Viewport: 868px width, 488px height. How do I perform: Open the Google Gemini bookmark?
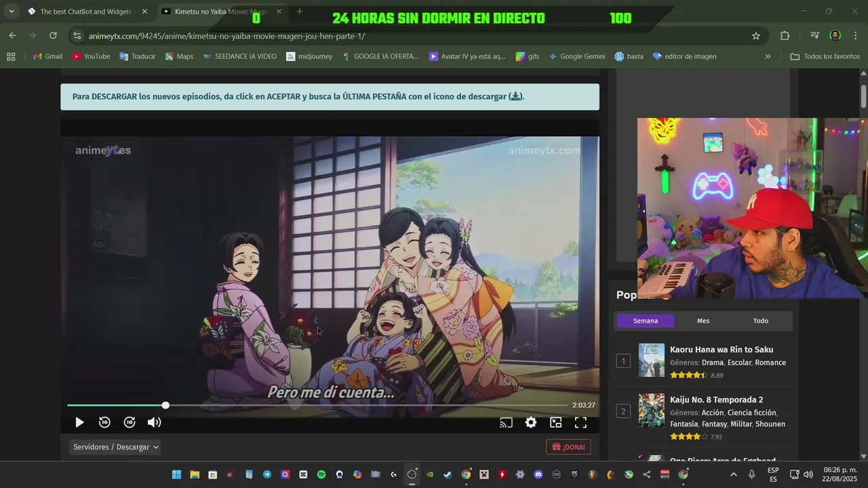point(576,56)
